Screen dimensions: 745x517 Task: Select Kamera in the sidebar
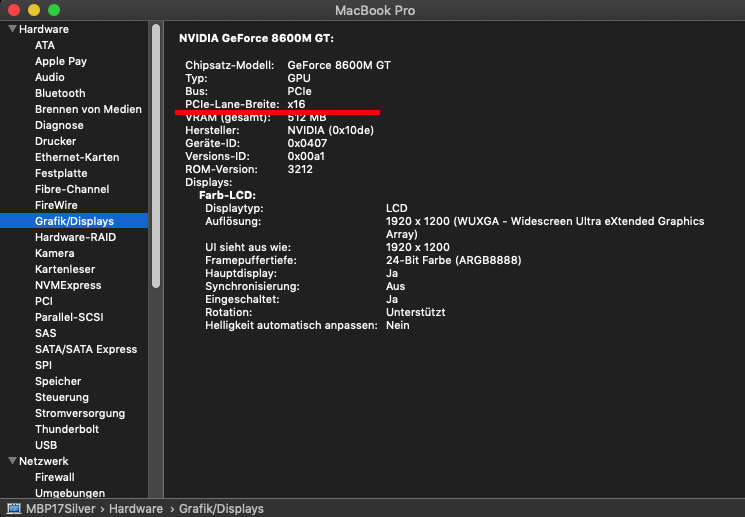54,253
